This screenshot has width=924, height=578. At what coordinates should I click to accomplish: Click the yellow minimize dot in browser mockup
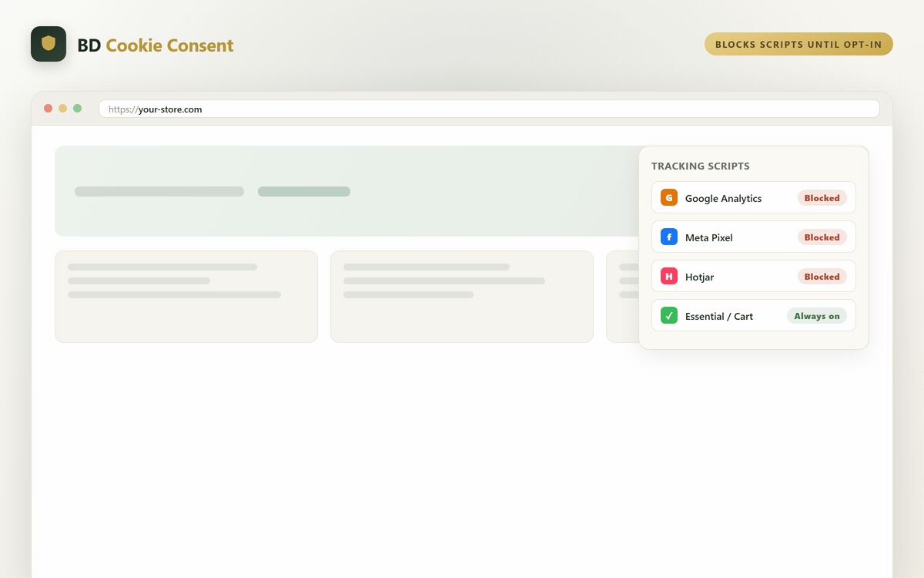tap(63, 109)
